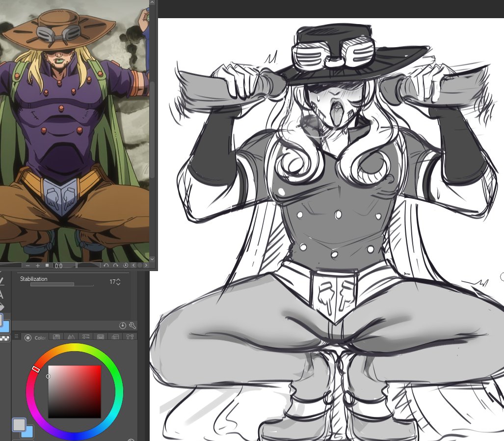The height and width of the screenshot is (441, 504).
Task: Click the Sub View scrollbar up arrow
Action: click(152, 2)
